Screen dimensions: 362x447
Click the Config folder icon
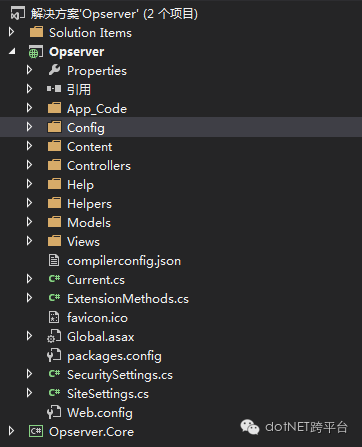pyautogui.click(x=54, y=127)
